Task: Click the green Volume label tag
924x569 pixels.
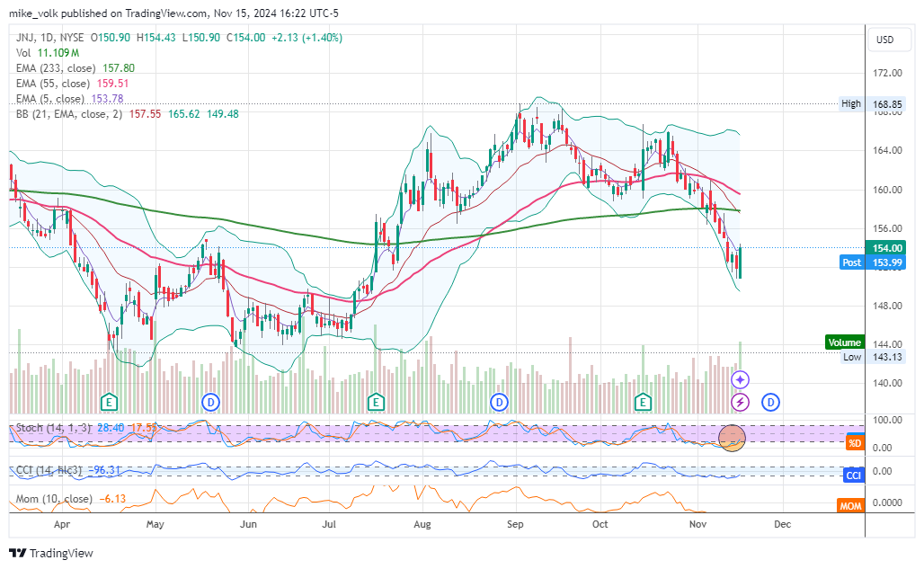Action: (844, 342)
